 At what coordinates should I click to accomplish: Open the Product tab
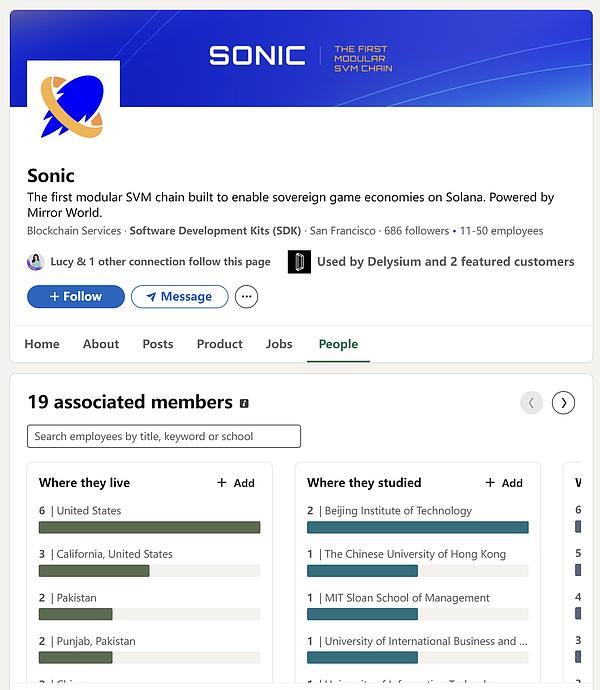pyautogui.click(x=220, y=344)
